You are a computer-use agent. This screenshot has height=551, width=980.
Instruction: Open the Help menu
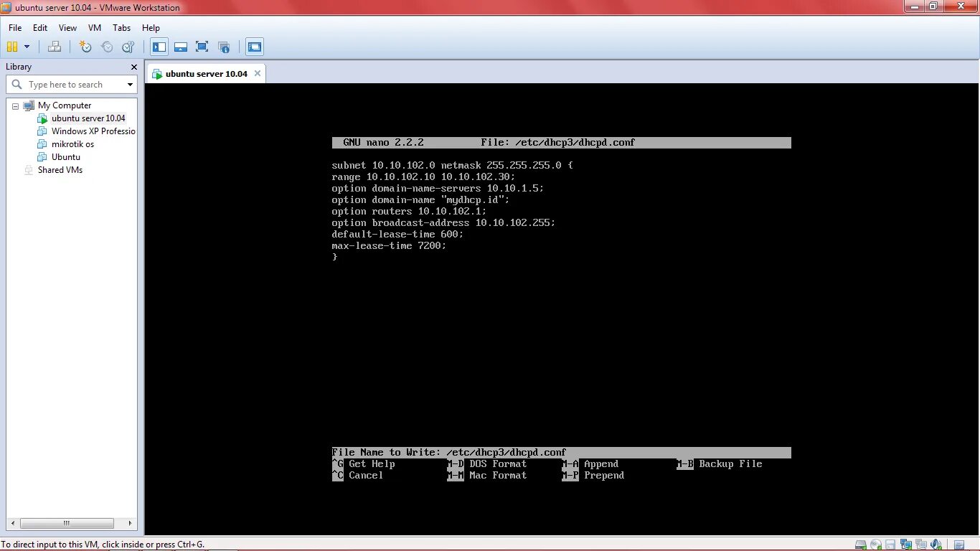point(151,28)
